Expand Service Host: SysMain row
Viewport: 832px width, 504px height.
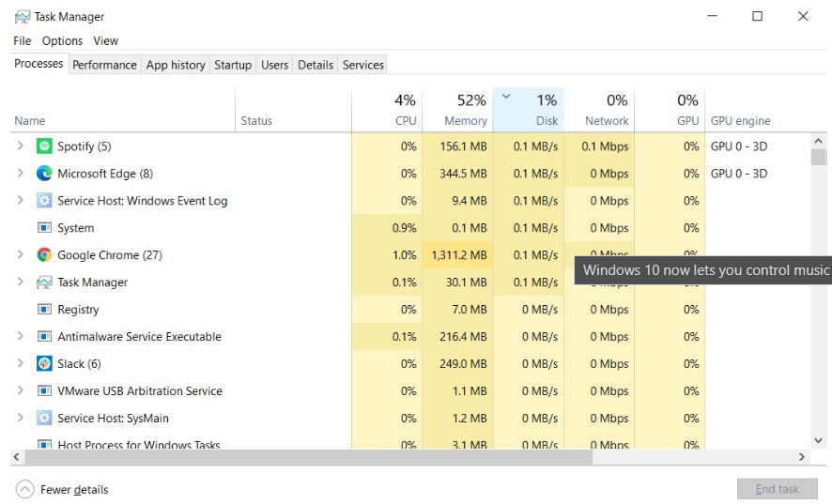click(x=20, y=418)
